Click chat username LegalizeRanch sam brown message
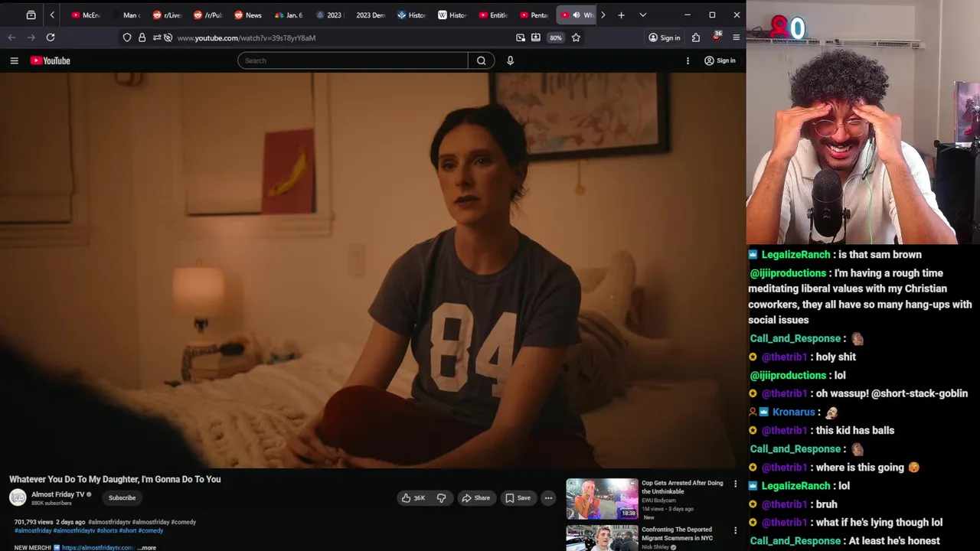 tap(795, 255)
